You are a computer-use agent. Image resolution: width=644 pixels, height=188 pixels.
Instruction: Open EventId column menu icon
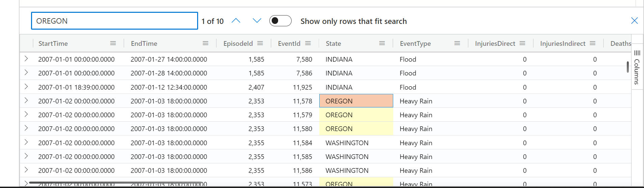pos(308,43)
